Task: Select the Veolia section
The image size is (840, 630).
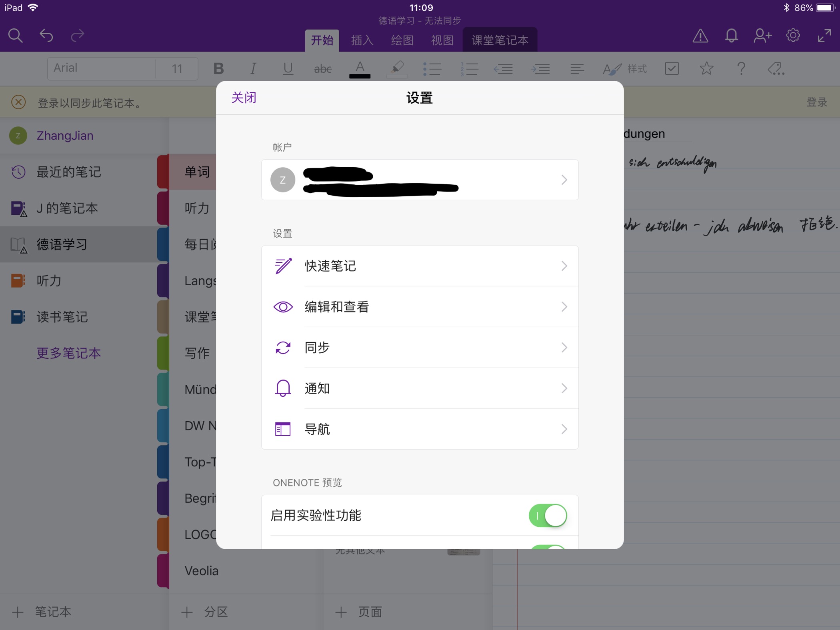Action: point(201,571)
